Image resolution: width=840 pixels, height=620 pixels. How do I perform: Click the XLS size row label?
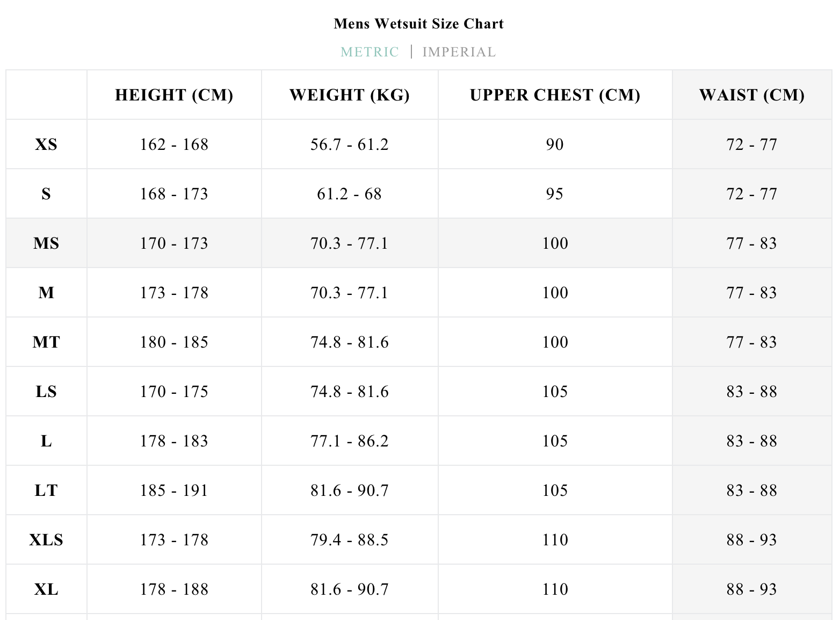(46, 540)
